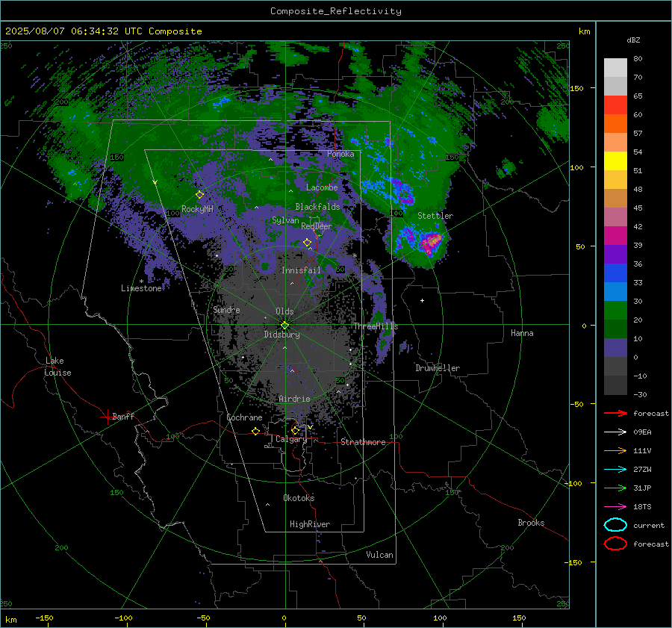The height and width of the screenshot is (628, 672).
Task: Click the 36 dBZ blue color swatch
Action: click(615, 273)
